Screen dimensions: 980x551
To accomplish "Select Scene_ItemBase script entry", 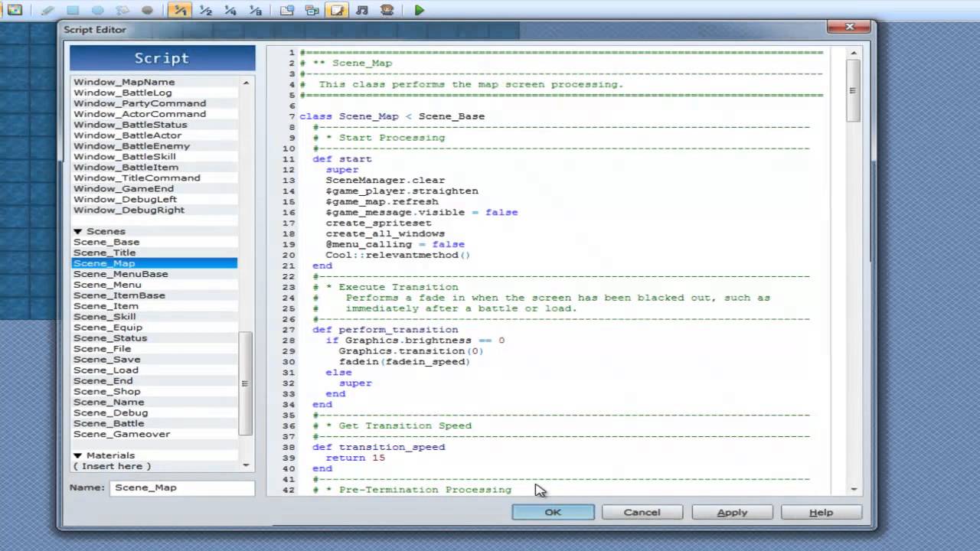I will click(x=155, y=295).
